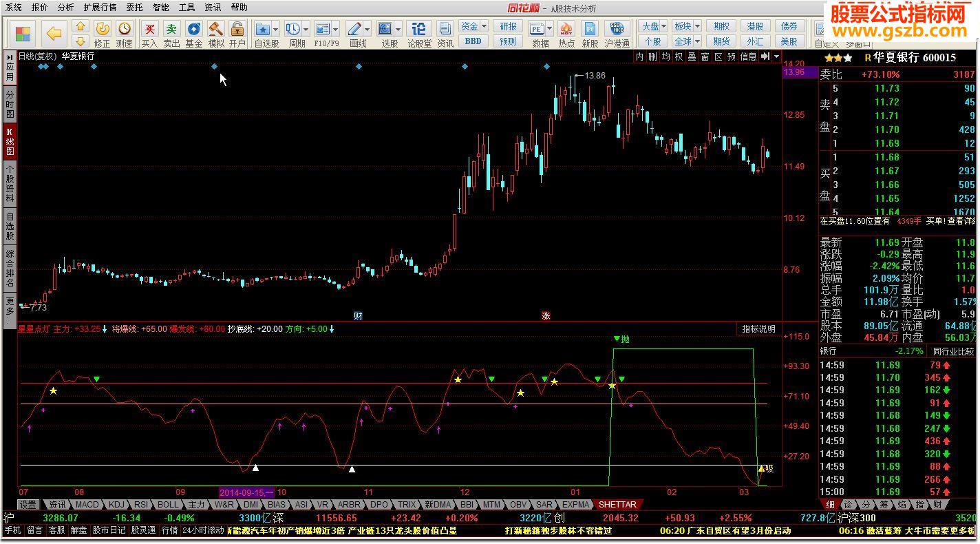Image resolution: width=980 pixels, height=544 pixels.
Task: Select the 画线 pencil drawing tool
Action: (x=354, y=29)
